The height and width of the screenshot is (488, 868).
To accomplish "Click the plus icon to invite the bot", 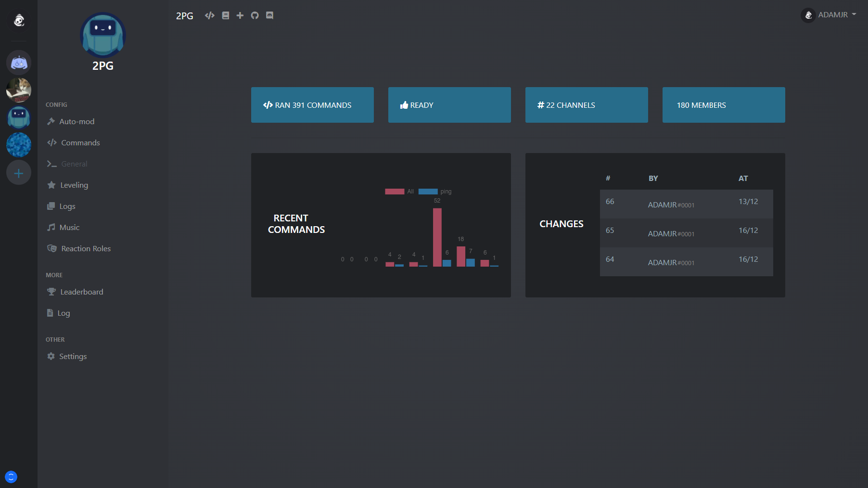I will coord(240,15).
